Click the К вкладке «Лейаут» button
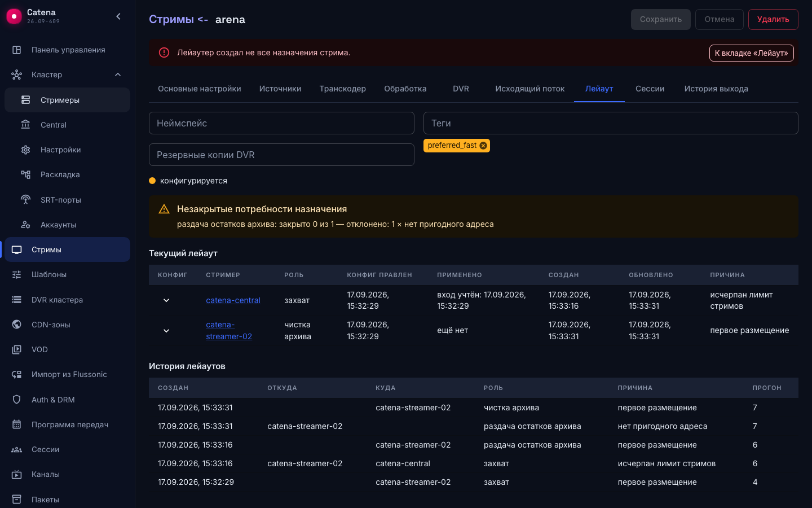812x508 pixels. (751, 53)
